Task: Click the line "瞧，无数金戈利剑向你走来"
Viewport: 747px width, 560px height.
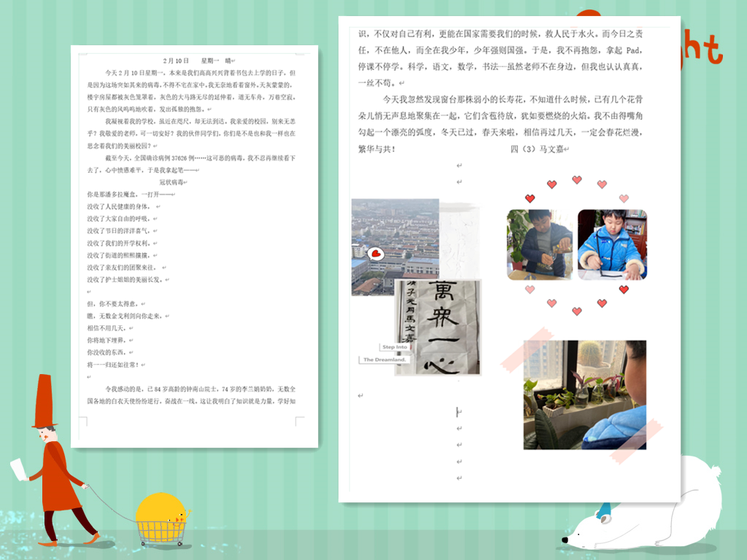Action: click(125, 316)
